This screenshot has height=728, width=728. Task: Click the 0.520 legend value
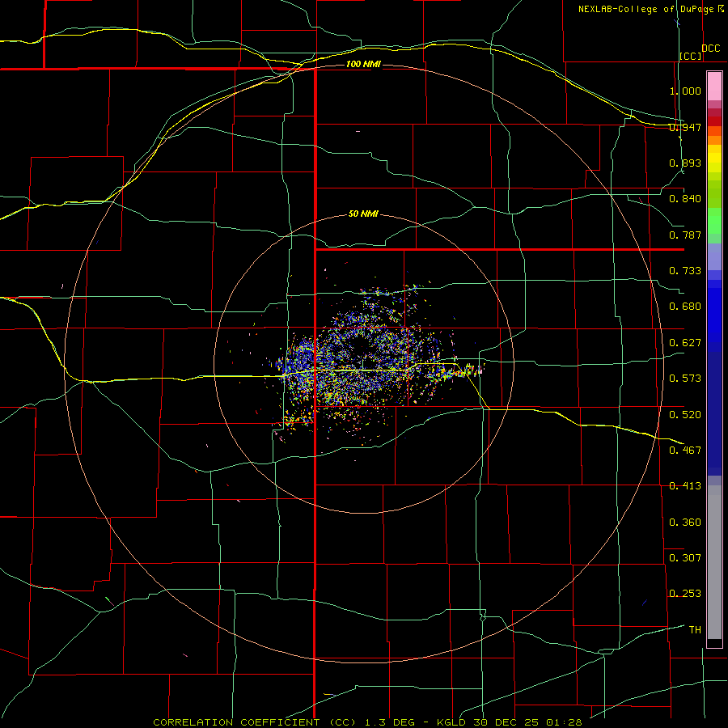[x=685, y=415]
